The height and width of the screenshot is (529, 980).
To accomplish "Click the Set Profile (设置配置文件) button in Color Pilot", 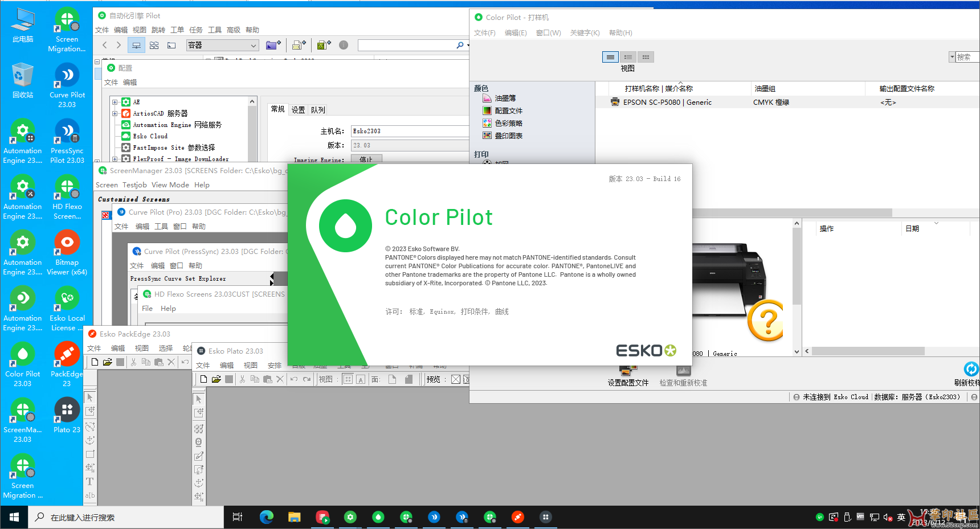I will coord(628,377).
